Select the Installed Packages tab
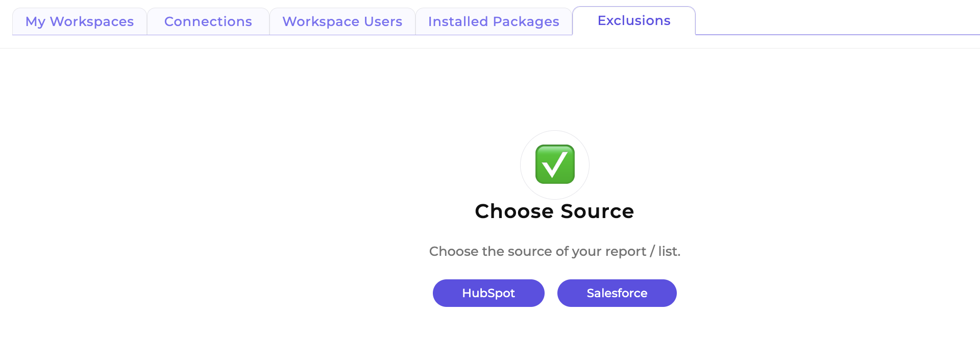The height and width of the screenshot is (359, 980). click(494, 21)
